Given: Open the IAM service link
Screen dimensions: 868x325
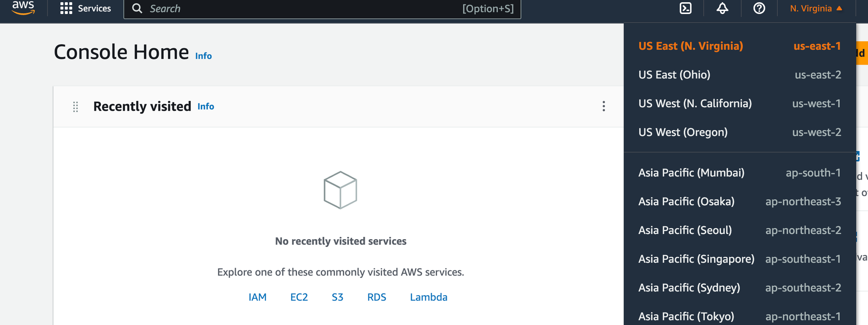Looking at the screenshot, I should tap(257, 297).
